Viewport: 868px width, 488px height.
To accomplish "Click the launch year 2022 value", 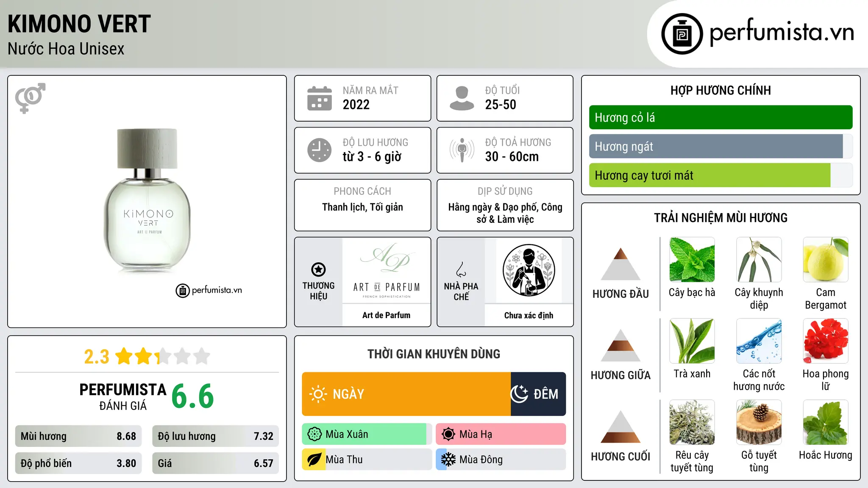I will (x=356, y=105).
